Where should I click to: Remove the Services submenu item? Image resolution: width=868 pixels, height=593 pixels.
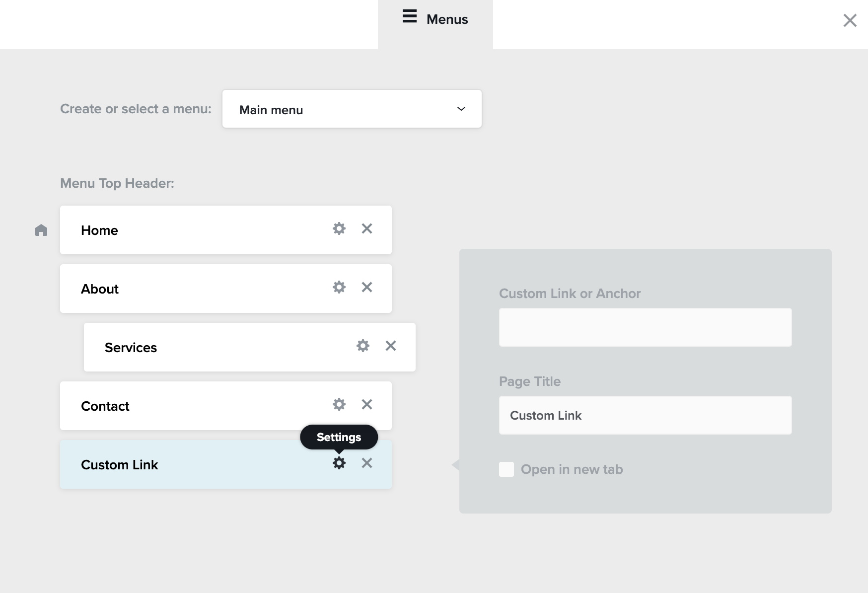coord(391,346)
